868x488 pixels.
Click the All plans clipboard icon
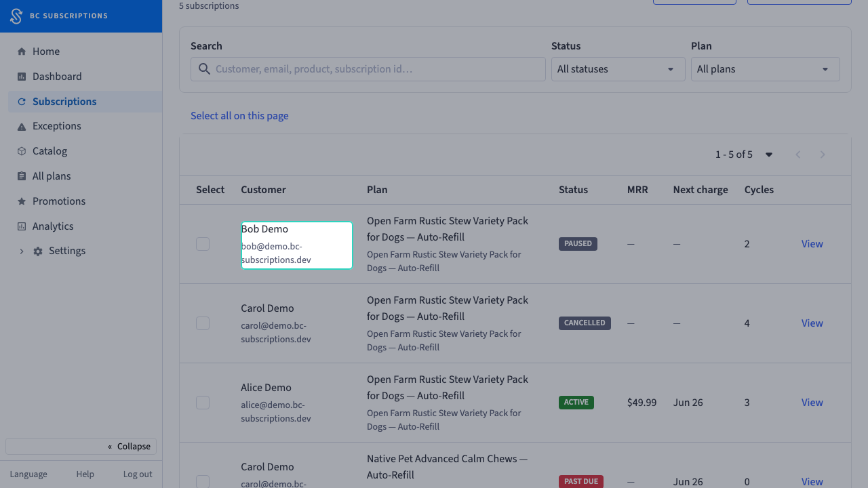[x=22, y=176]
